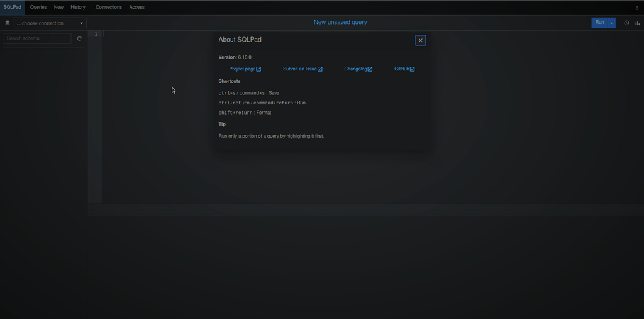Open the Access menu item
Screen dimensions: 644x319
[x=136, y=8]
